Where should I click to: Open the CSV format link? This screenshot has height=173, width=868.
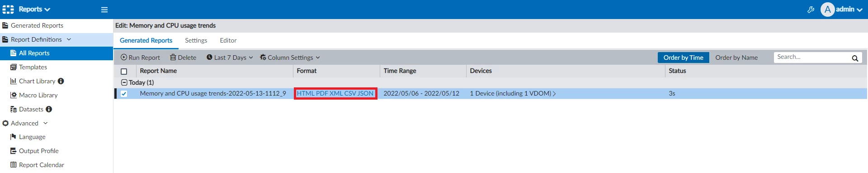[350, 93]
